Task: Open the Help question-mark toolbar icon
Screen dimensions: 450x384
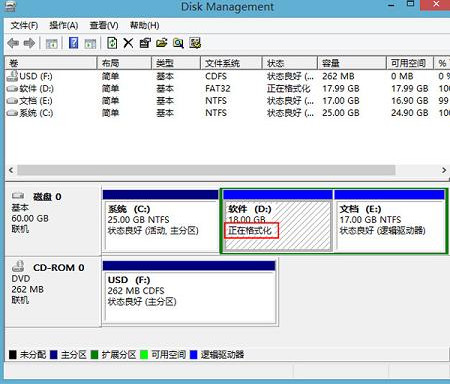Action: click(73, 43)
